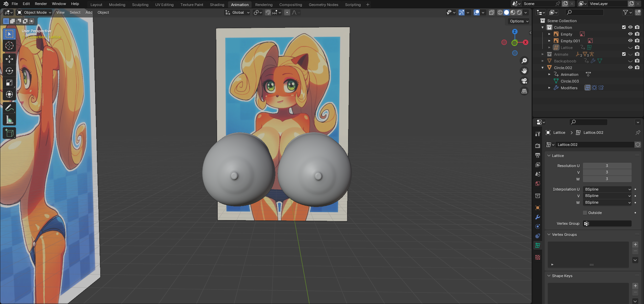
Task: Activate the Transform tool
Action: 9,94
